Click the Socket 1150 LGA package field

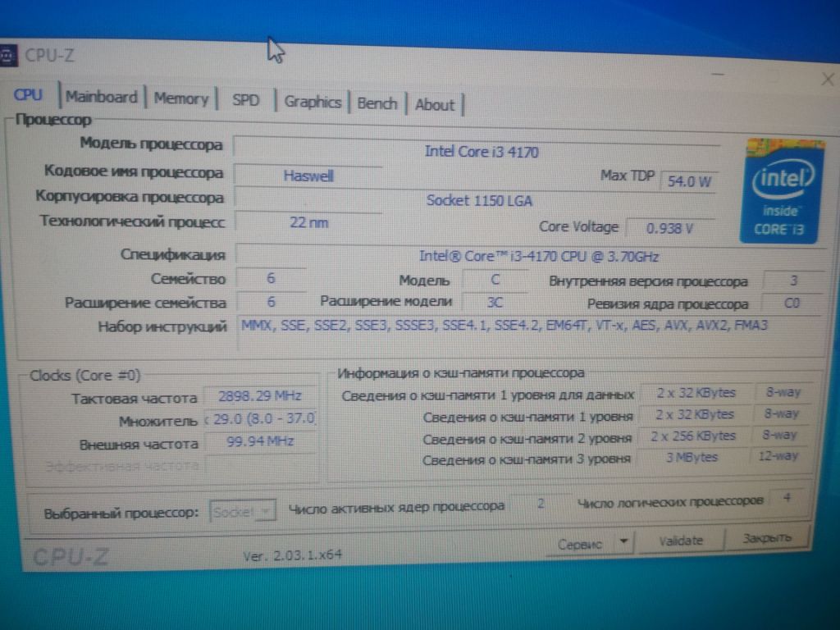(476, 200)
